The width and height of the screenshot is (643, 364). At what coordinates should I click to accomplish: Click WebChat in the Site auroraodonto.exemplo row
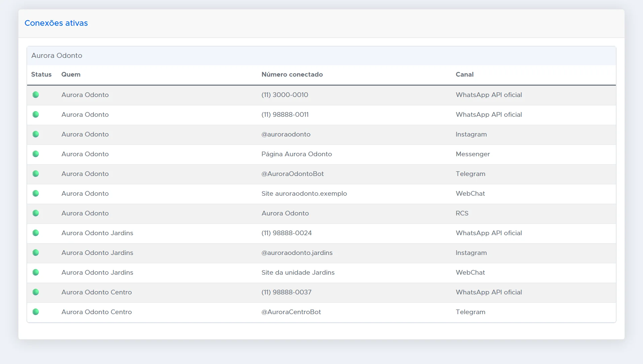pyautogui.click(x=470, y=193)
